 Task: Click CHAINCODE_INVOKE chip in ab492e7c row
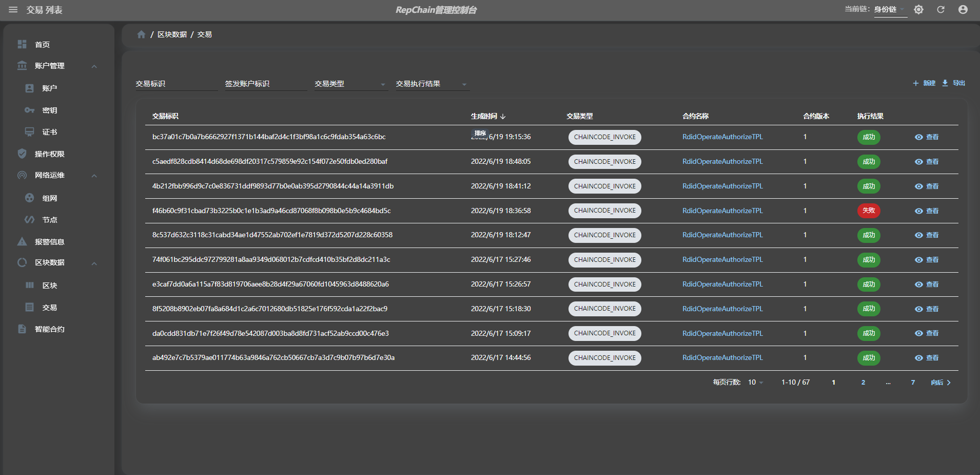(605, 358)
